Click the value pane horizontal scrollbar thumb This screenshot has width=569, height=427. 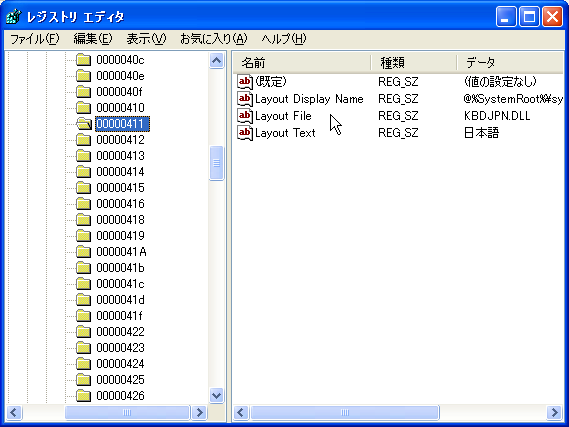tap(345, 412)
